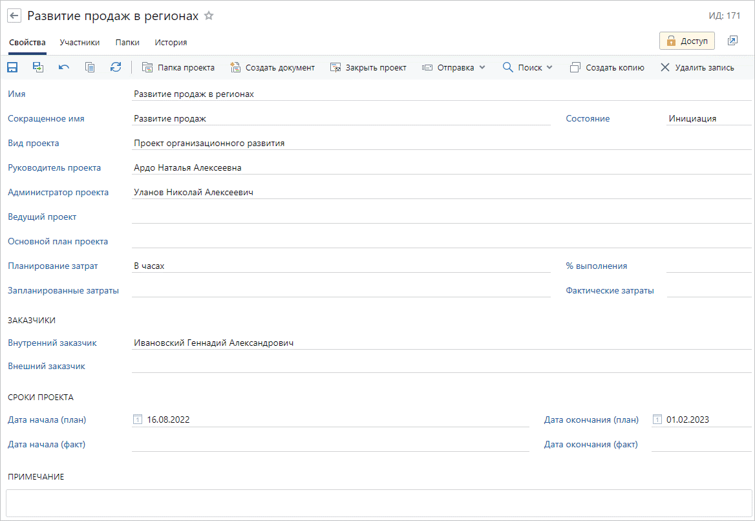The image size is (755, 521).
Task: Click Создать документ toolbar button
Action: 272,68
